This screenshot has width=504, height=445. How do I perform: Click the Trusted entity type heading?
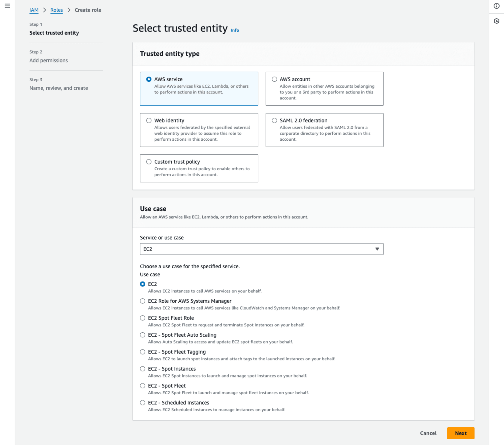pyautogui.click(x=170, y=54)
